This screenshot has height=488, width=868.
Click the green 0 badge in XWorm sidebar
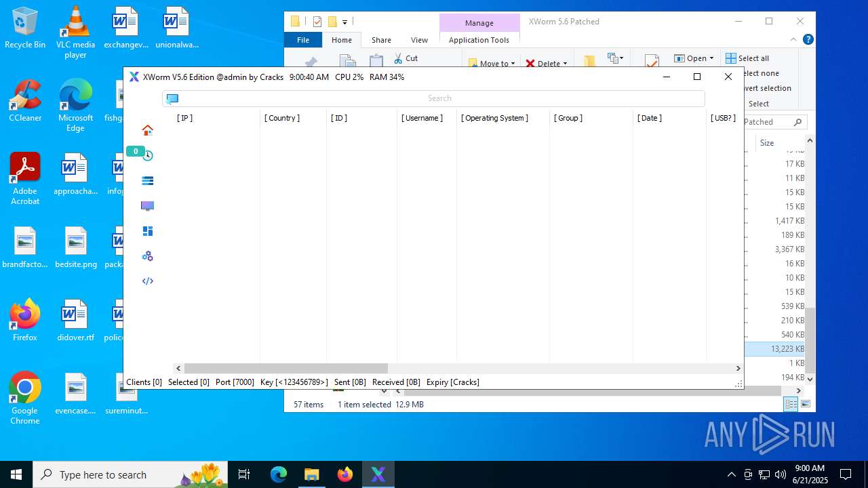click(x=135, y=151)
